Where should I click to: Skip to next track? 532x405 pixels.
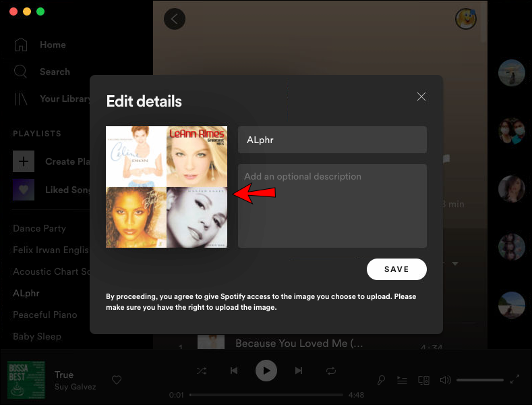[299, 371]
